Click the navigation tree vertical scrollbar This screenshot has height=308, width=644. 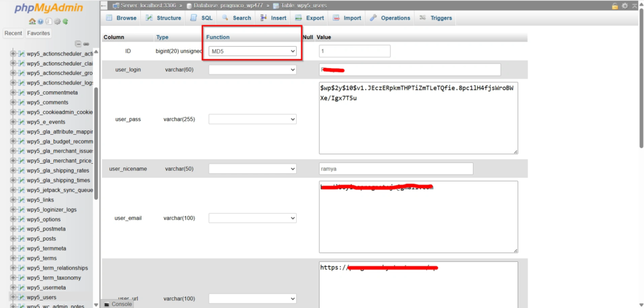click(96, 143)
